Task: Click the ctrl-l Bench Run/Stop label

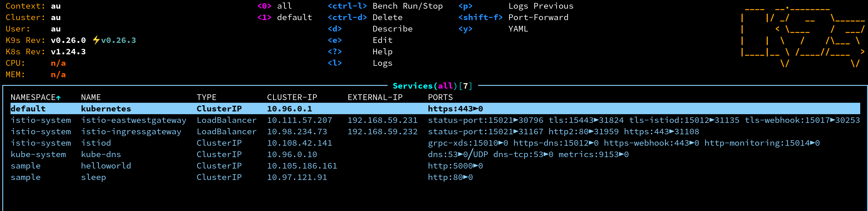Action: [408, 6]
